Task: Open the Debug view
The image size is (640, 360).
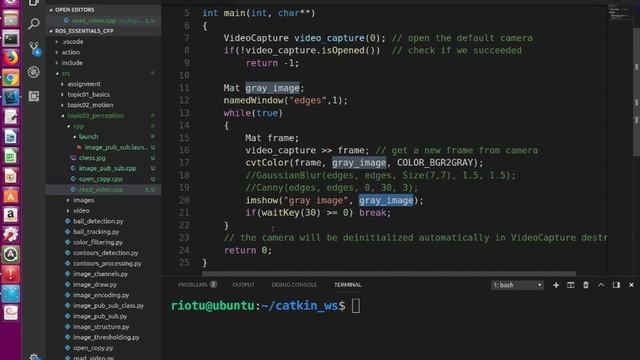Action: coord(34,72)
